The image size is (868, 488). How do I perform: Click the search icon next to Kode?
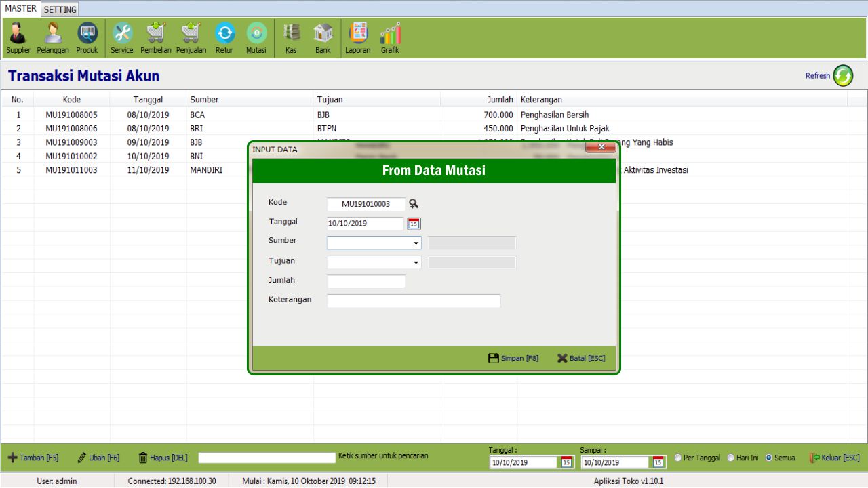click(414, 204)
